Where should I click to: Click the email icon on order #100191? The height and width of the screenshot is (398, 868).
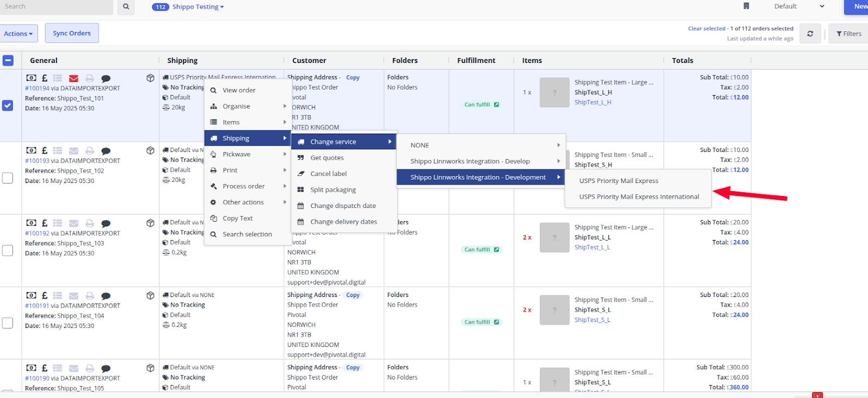(x=74, y=295)
